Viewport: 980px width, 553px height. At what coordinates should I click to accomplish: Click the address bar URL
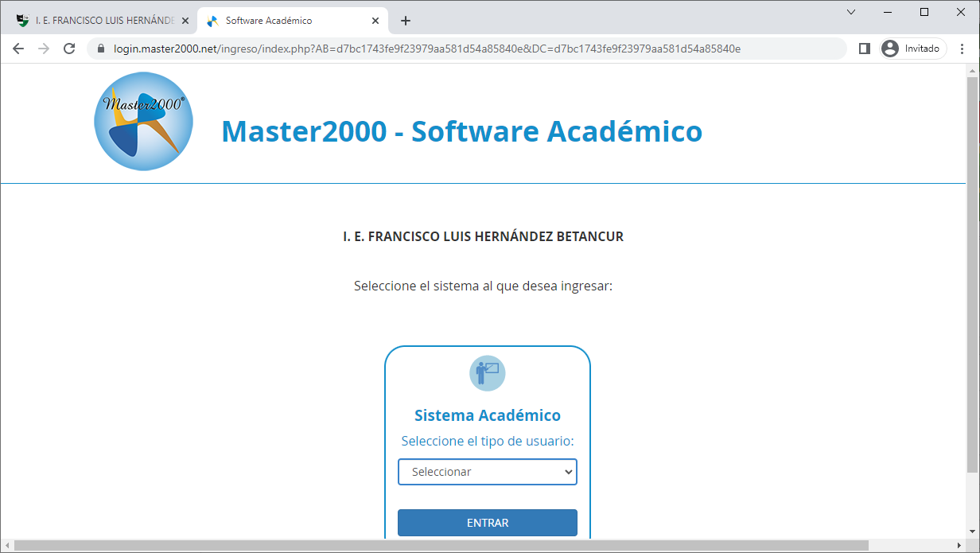427,49
